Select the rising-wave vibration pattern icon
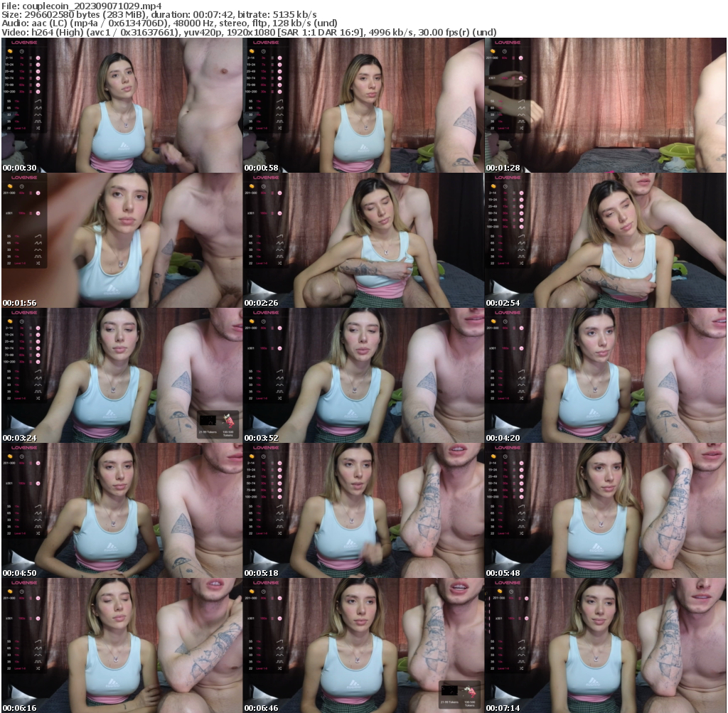 coord(38,101)
